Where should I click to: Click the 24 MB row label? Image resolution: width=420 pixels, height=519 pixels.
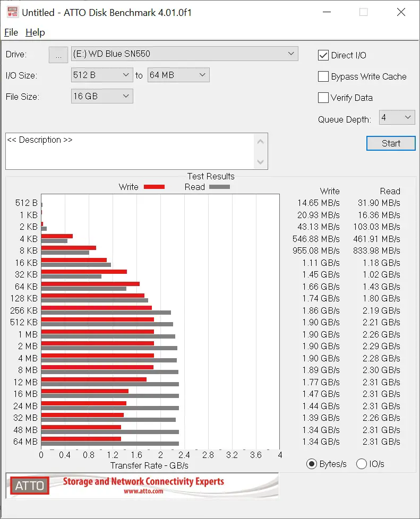(25, 406)
